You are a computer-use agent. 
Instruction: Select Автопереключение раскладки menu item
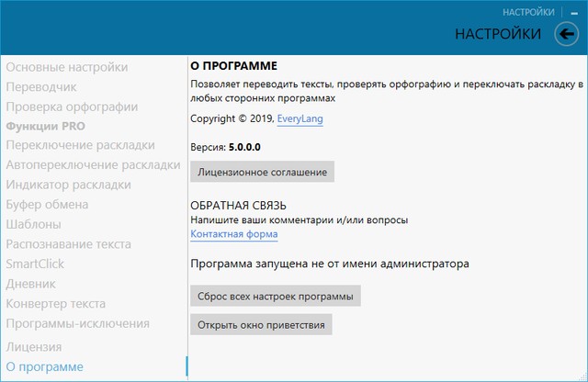coord(93,165)
